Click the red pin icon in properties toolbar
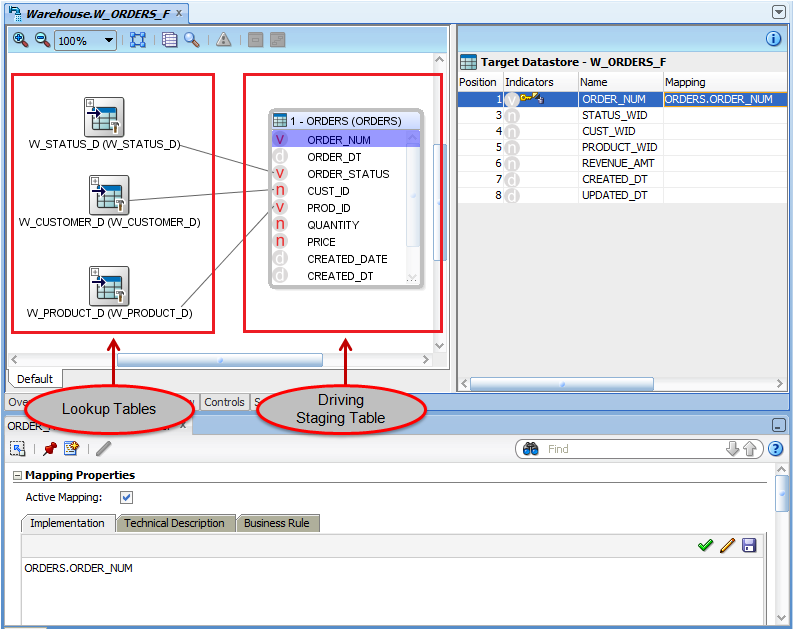The height and width of the screenshot is (630, 794). pos(50,449)
